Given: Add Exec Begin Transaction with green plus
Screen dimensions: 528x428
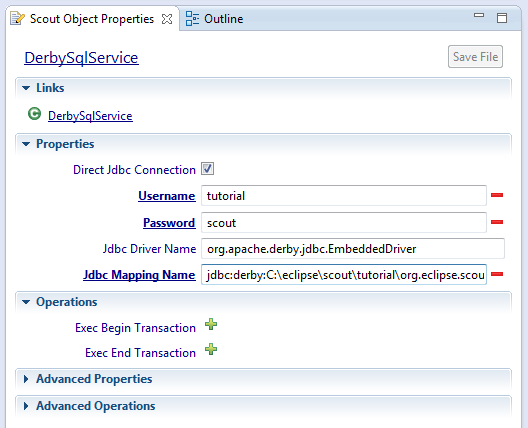Looking at the screenshot, I should coord(211,324).
